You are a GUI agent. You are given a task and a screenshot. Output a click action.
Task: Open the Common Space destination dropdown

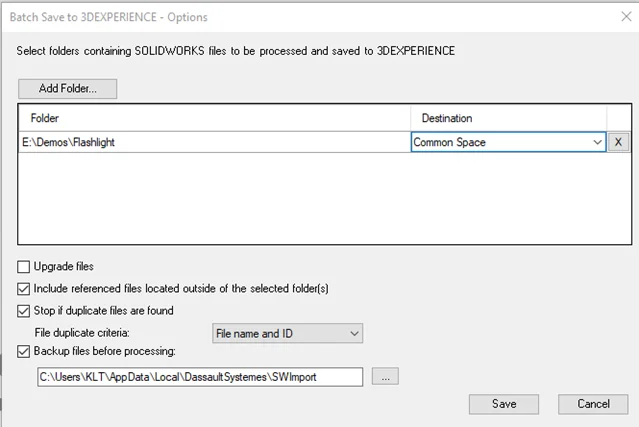point(598,142)
